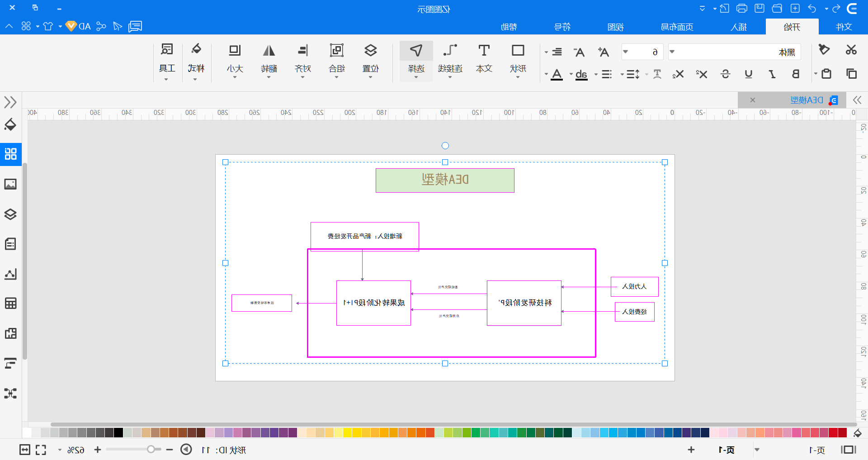Click the 翻转 Flip button
The width and height of the screenshot is (868, 460).
(x=269, y=61)
